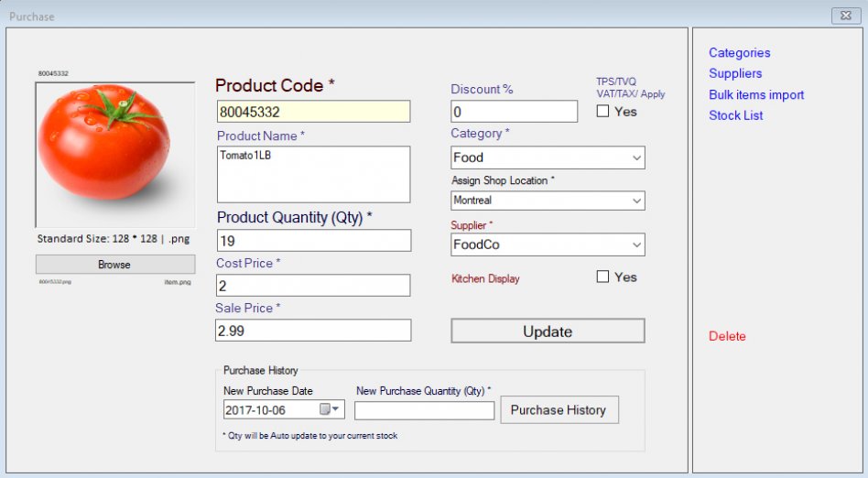Open the date picker calendar icon

330,409
